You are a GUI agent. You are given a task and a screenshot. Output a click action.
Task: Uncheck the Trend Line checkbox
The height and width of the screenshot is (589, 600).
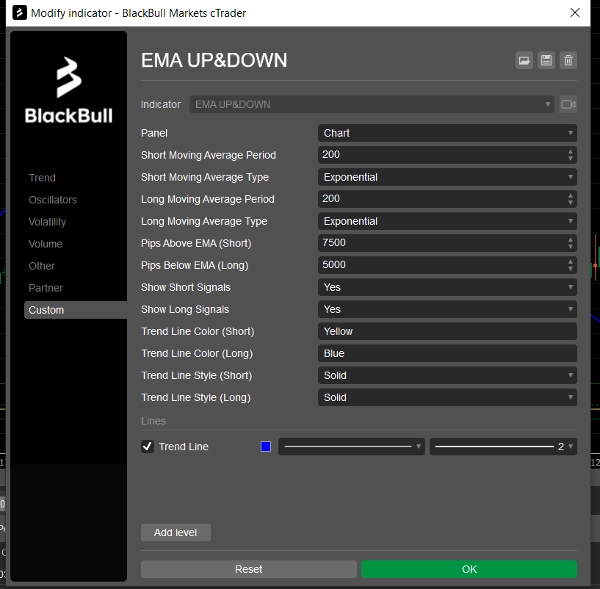click(x=148, y=447)
